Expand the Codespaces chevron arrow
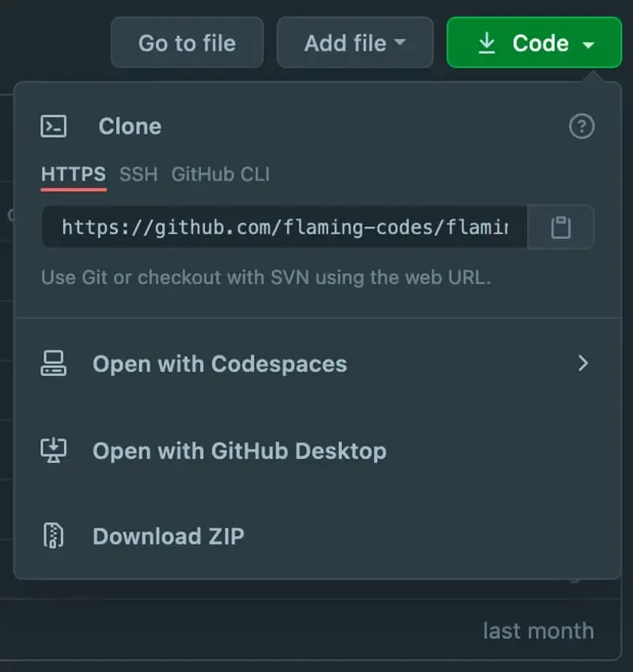This screenshot has width=633, height=672. point(583,363)
